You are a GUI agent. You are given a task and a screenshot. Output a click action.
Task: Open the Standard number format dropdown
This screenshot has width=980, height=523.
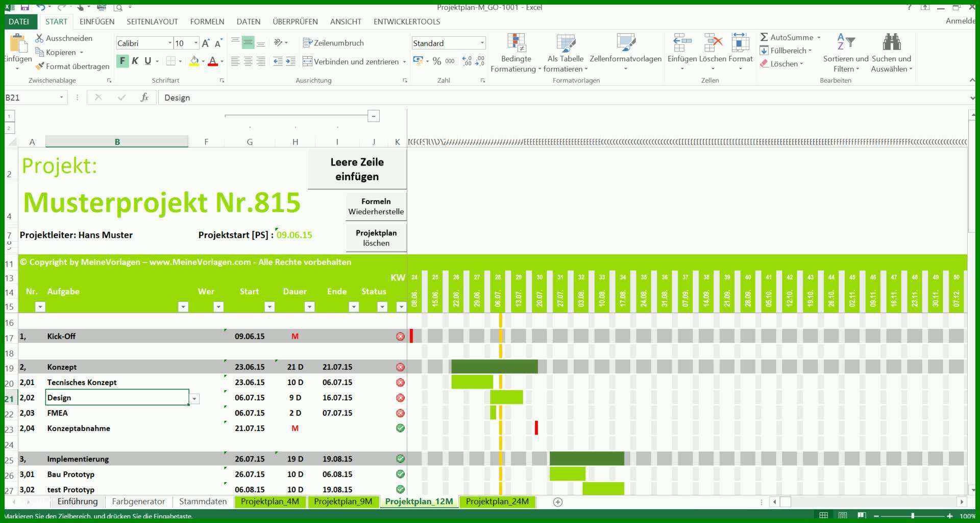click(482, 43)
